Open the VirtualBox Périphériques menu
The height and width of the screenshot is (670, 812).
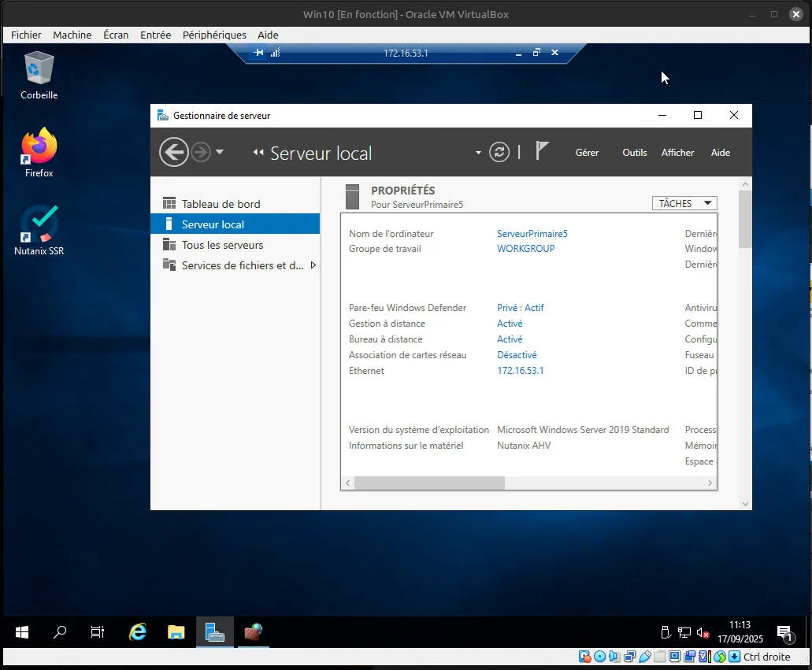214,35
